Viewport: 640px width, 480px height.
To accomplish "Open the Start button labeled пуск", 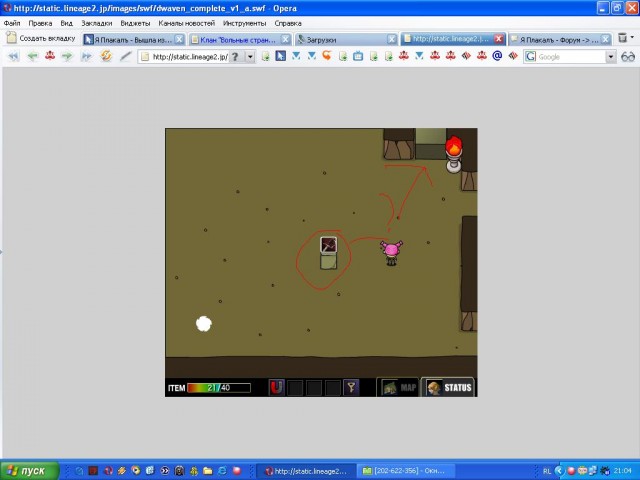I will pyautogui.click(x=29, y=471).
